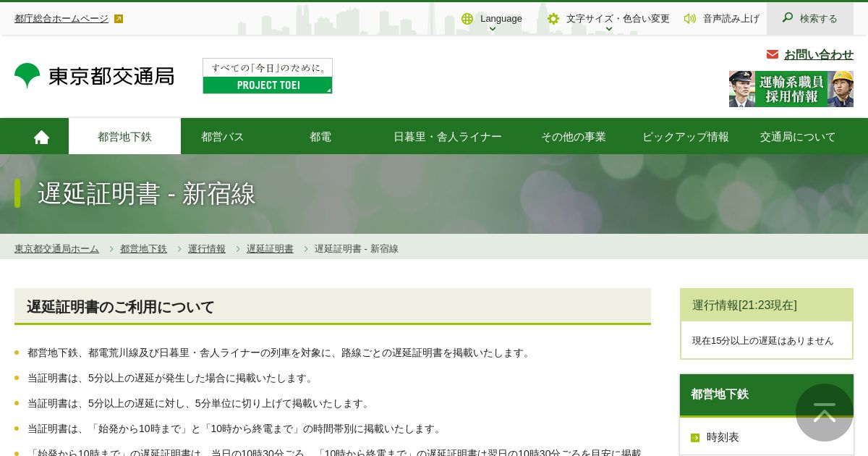The height and width of the screenshot is (456, 868).
Task: Select the ピックアップ情報 navigation tab
Action: (686, 137)
